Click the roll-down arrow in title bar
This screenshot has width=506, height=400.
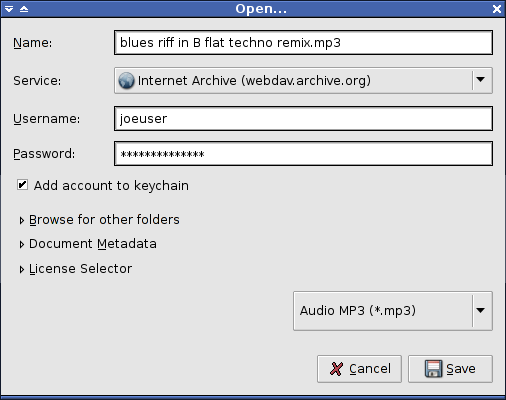[9, 9]
